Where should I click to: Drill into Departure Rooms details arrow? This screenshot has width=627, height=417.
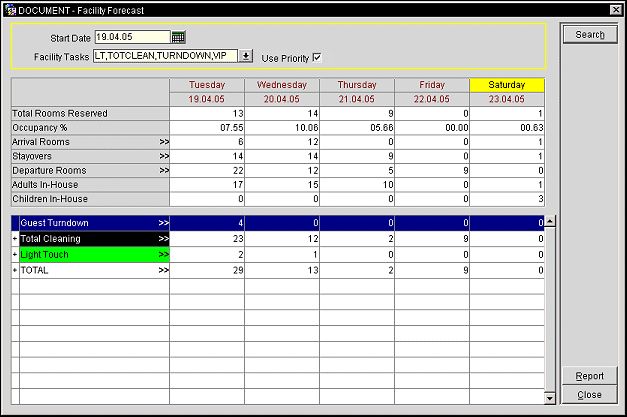coord(163,170)
